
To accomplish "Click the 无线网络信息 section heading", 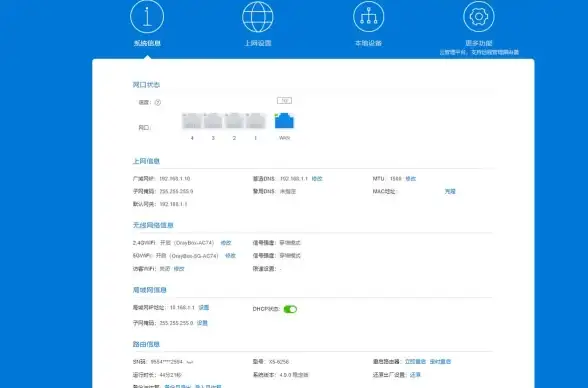I will (x=153, y=225).
